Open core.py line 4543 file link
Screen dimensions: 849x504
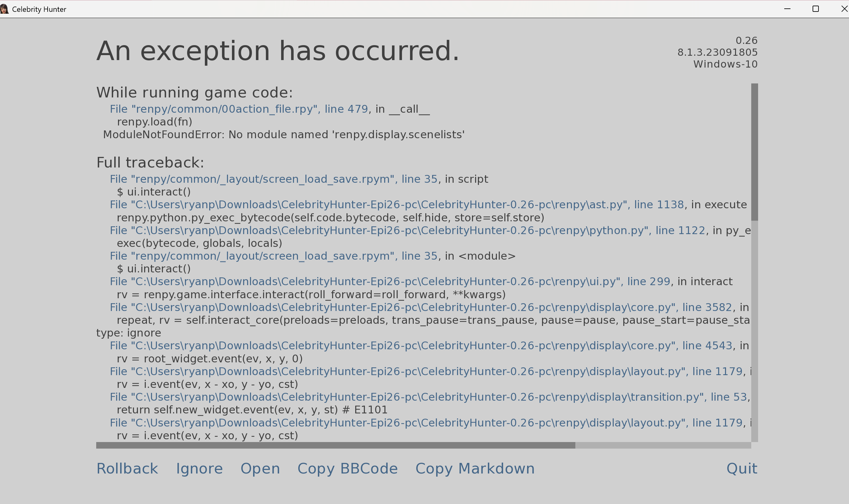(x=420, y=346)
